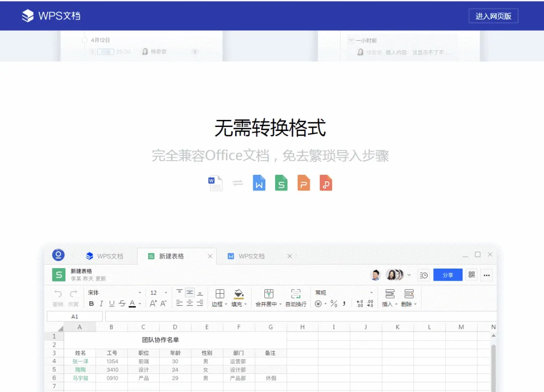
Task: Decrease decimal places icon
Action: 370,303
